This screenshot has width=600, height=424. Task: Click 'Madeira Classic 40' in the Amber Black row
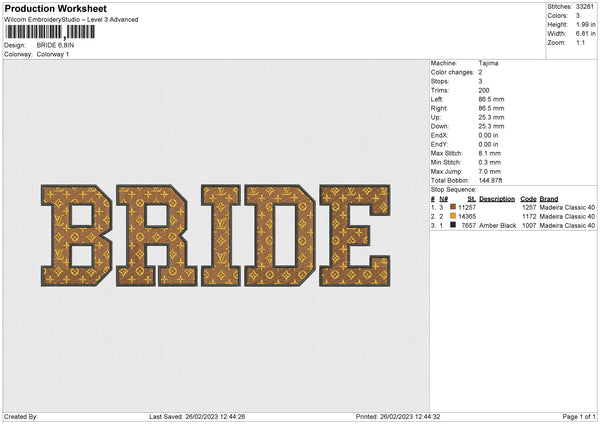[567, 225]
